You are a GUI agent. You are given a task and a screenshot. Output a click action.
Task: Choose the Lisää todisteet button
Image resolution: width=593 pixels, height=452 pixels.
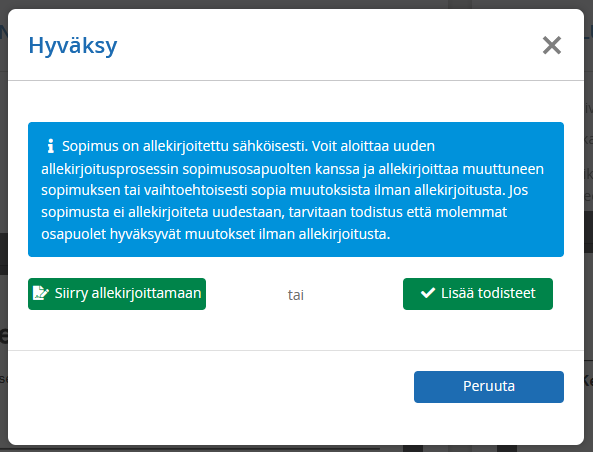pos(478,294)
